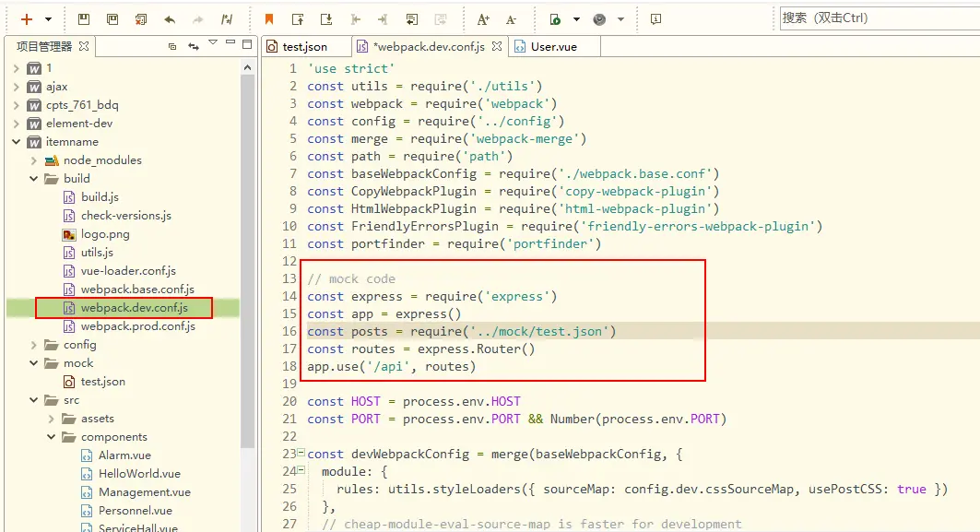The image size is (980, 532).
Task: Click the greyed icon right of word wrap
Action: pos(441,19)
